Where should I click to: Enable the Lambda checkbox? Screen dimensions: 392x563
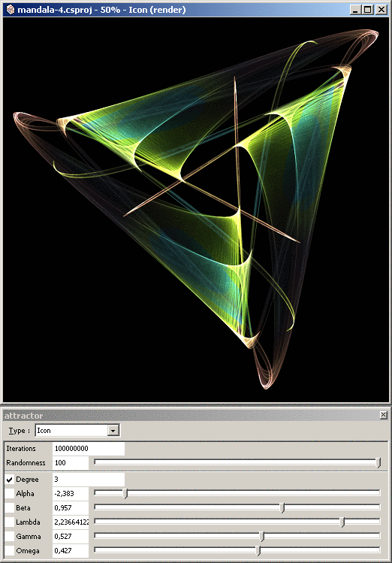click(x=10, y=522)
